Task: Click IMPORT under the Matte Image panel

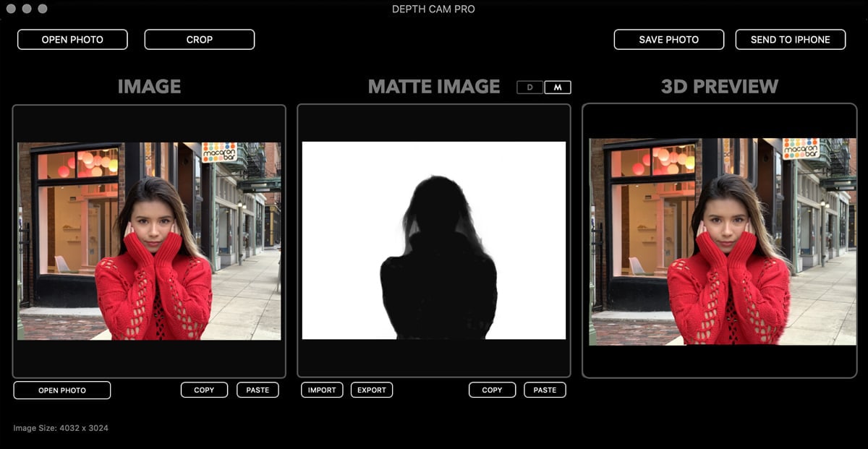Action: click(322, 390)
